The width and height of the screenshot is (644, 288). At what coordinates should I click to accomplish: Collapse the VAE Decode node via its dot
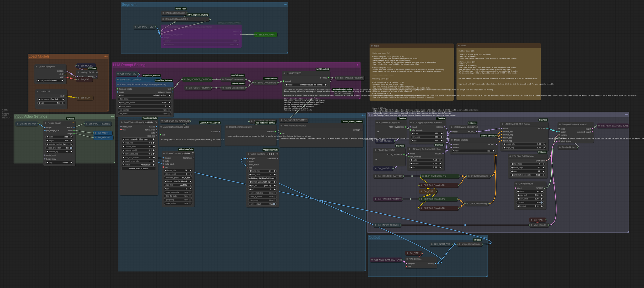click(407, 259)
